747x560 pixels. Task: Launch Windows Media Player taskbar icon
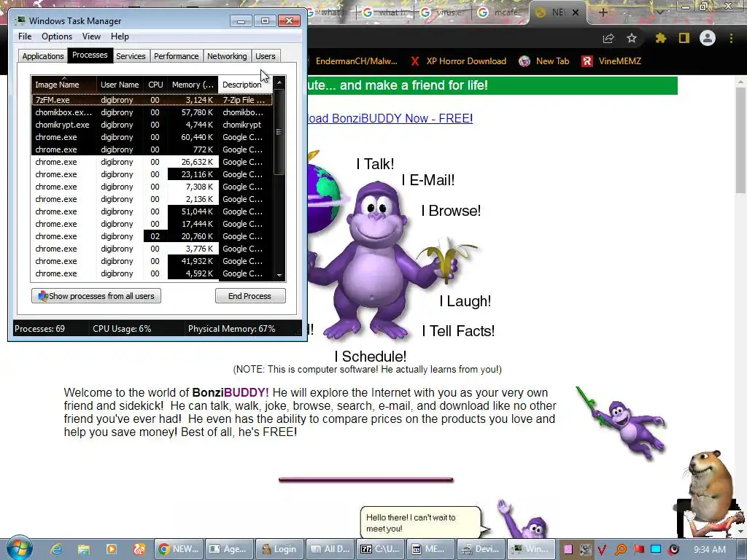(112, 549)
